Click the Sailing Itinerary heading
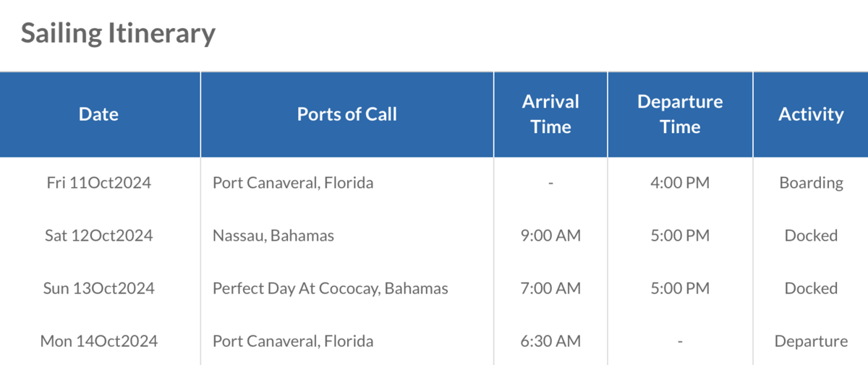868x365 pixels. (118, 33)
